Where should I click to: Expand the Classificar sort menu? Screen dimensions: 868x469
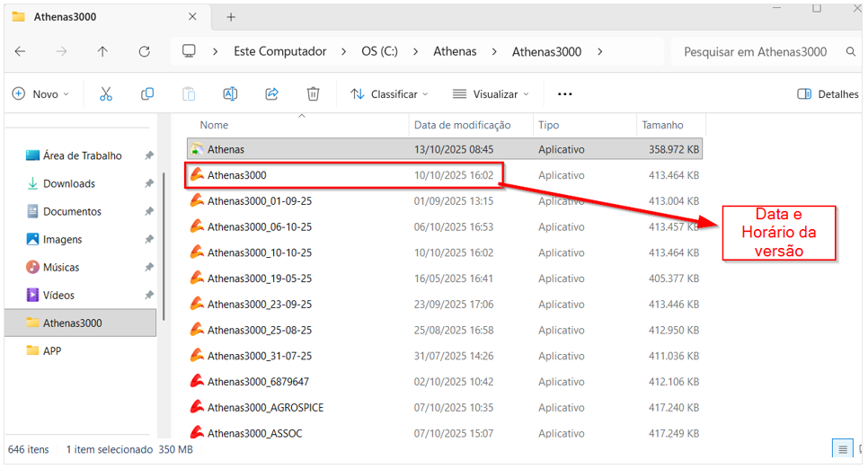pos(389,93)
